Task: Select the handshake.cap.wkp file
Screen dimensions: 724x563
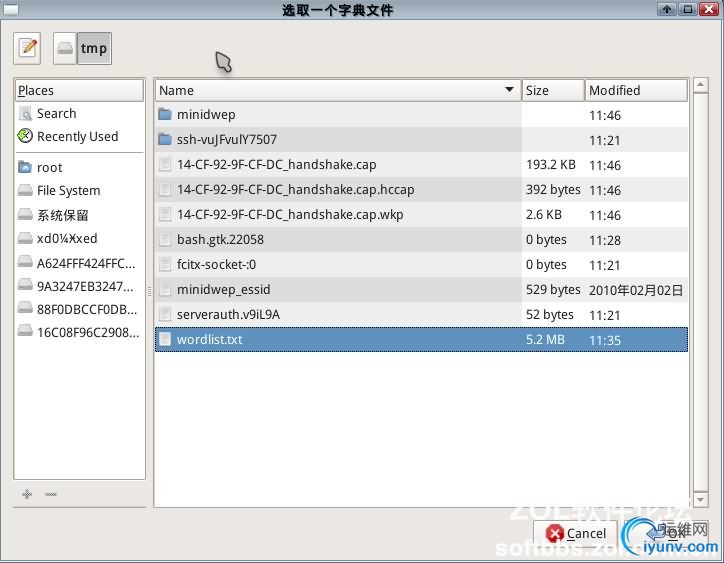Action: [x=421, y=214]
